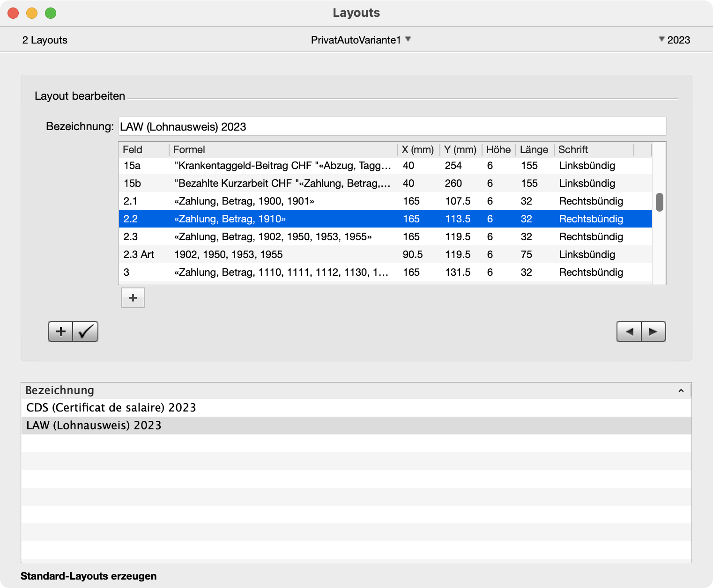Select LAW (Lohnausweis) 2023 in list
The image size is (713, 588).
click(94, 426)
